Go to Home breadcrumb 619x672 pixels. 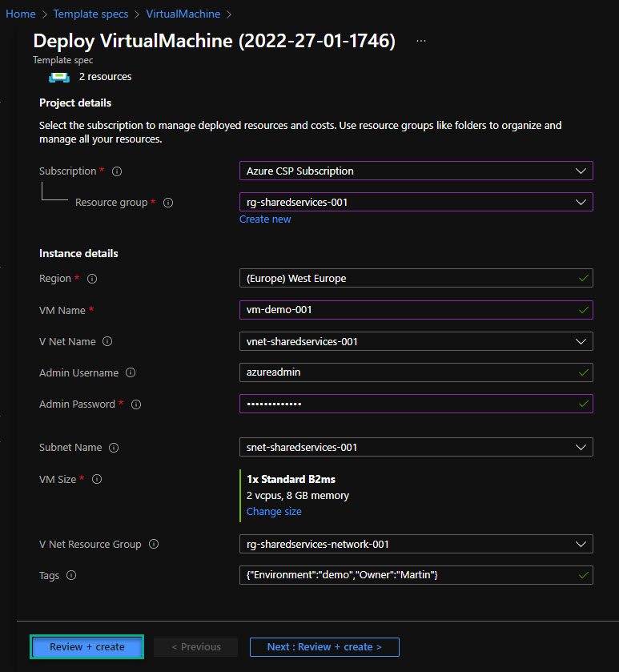[x=21, y=14]
